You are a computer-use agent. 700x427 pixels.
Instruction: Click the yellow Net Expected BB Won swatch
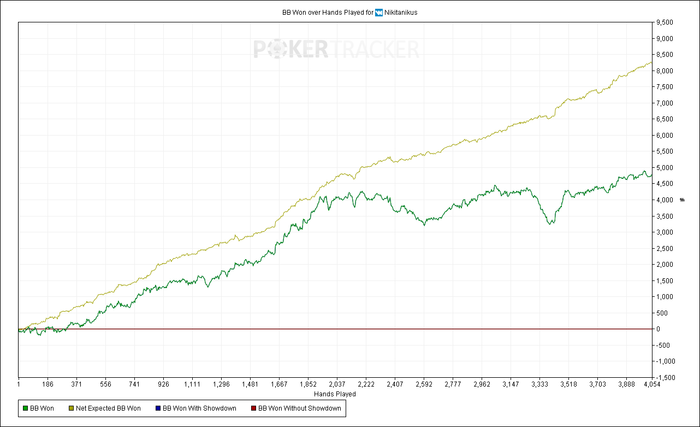click(71, 408)
